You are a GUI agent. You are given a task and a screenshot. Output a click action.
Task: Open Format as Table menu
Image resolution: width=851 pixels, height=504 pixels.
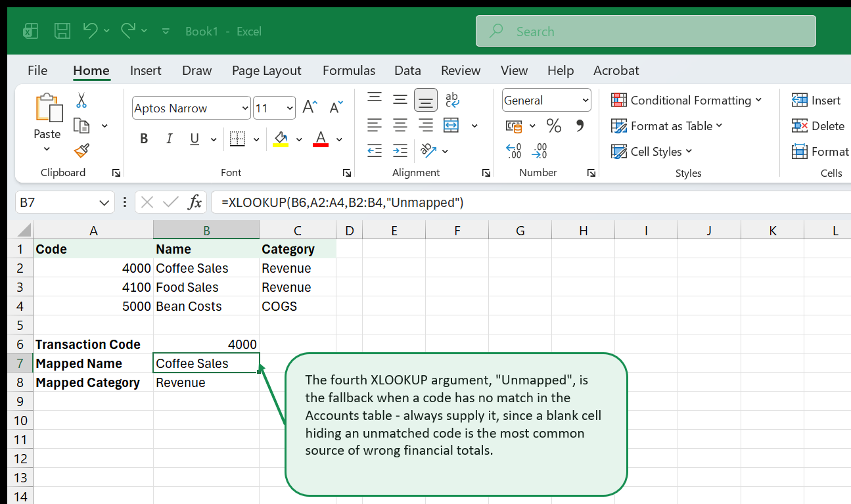[x=666, y=126]
